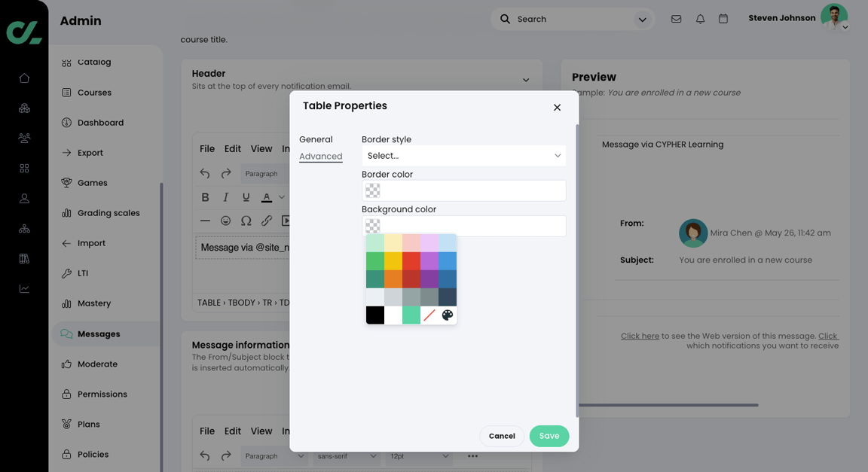Open the custom color picker palette icon
868x472 pixels.
pyautogui.click(x=448, y=315)
